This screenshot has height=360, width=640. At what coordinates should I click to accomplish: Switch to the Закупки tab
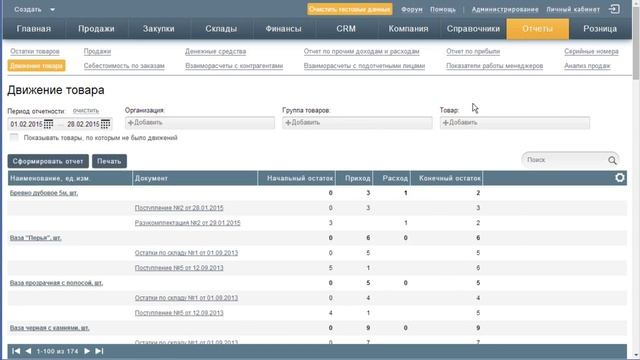(x=159, y=29)
